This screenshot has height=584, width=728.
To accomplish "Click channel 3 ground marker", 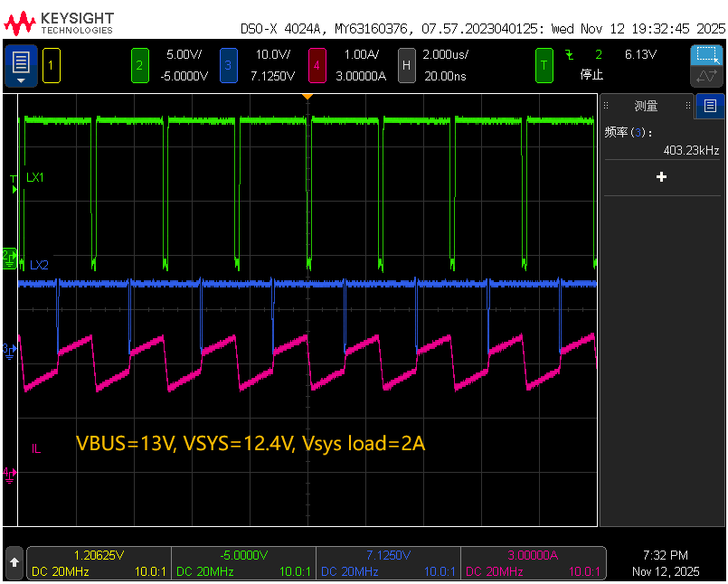I will [x=10, y=352].
